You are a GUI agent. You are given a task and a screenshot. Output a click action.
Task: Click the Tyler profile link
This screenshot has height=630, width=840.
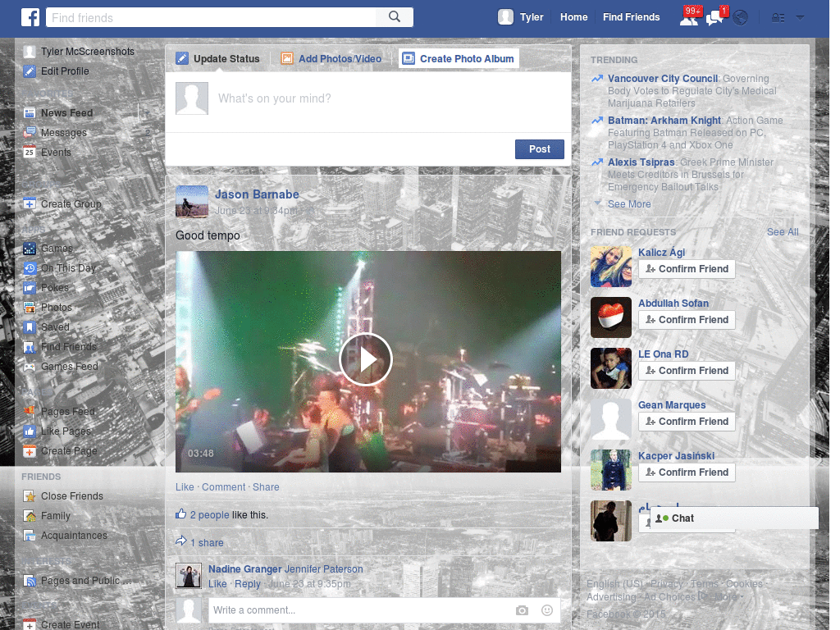click(521, 17)
